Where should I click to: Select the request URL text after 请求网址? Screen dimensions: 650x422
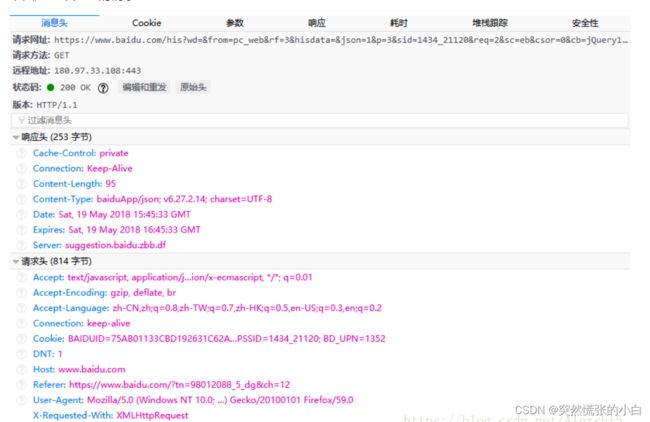341,40
